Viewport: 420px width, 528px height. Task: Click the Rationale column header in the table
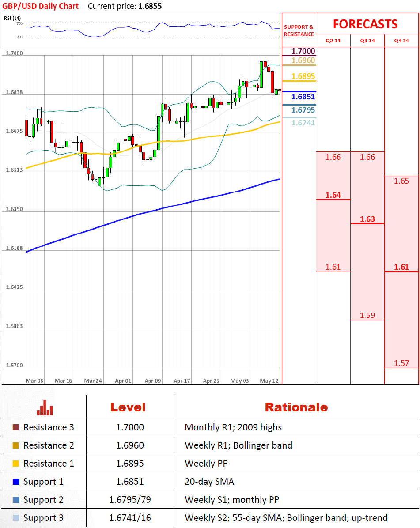pos(296,407)
